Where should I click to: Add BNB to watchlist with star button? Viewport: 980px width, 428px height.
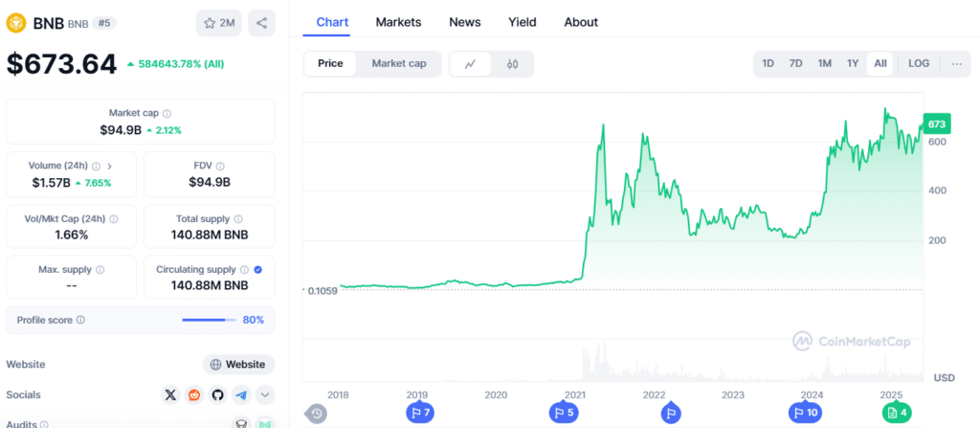click(219, 23)
